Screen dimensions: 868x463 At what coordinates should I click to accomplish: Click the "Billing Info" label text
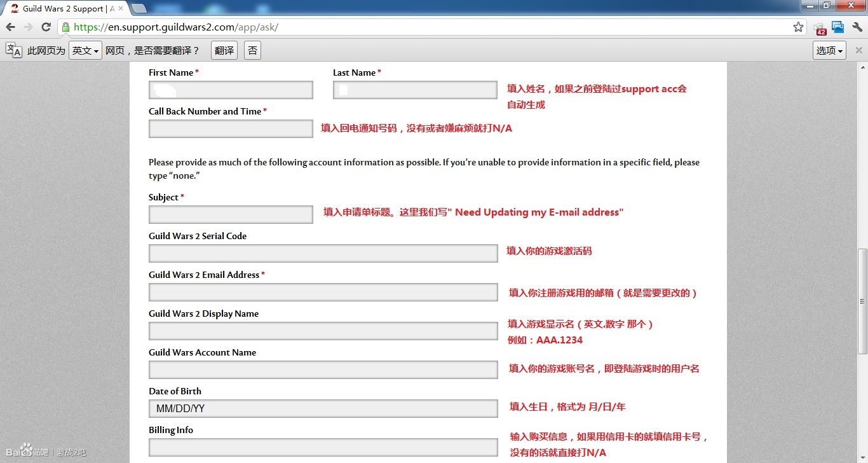[171, 430]
